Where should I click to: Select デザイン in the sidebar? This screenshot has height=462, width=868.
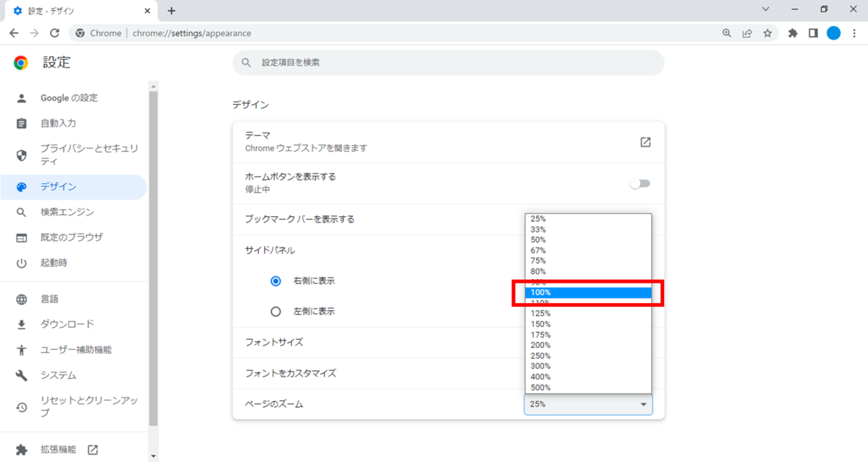pyautogui.click(x=74, y=187)
